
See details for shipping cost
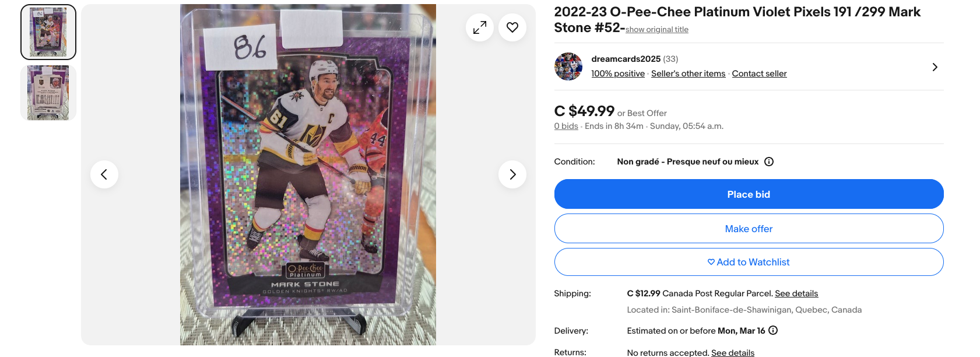796,293
